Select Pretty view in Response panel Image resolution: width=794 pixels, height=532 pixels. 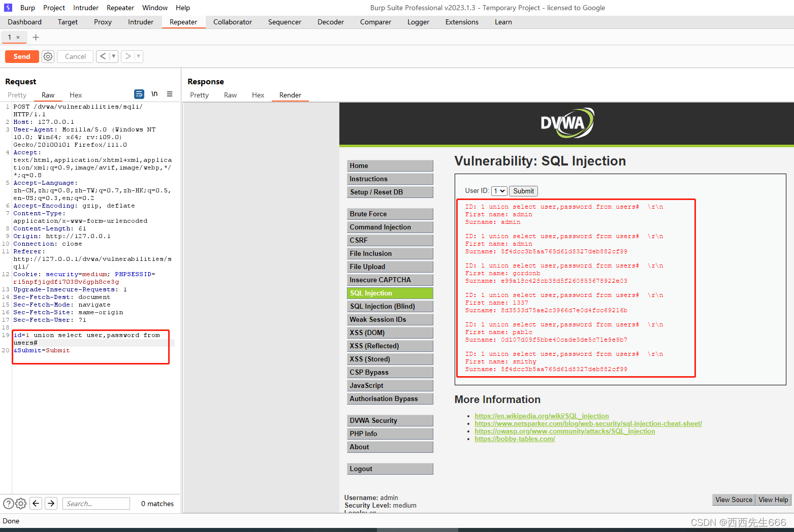tap(199, 95)
